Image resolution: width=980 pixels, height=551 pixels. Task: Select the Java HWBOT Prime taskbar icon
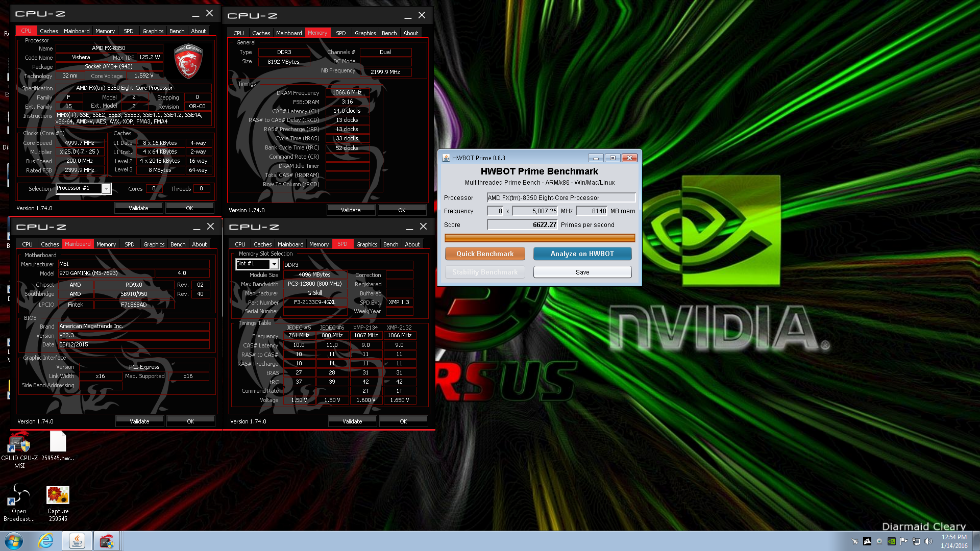pos(77,541)
